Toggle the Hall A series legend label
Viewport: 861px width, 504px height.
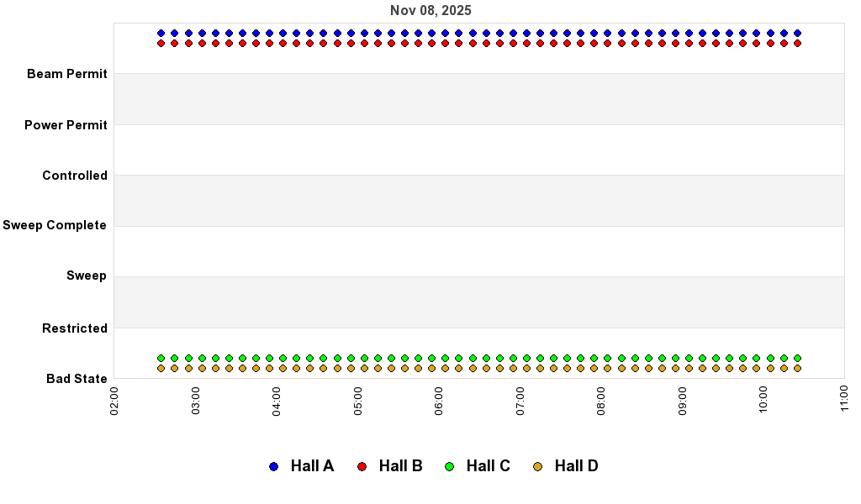tap(312, 466)
